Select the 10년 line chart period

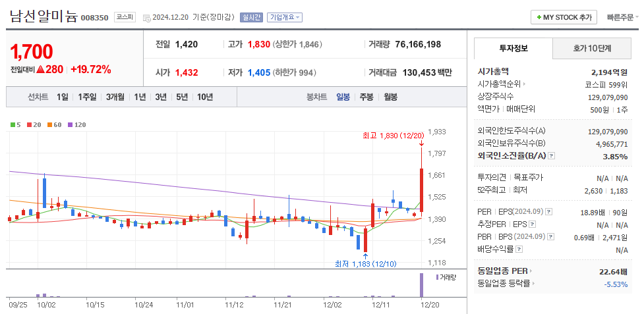pyautogui.click(x=205, y=97)
